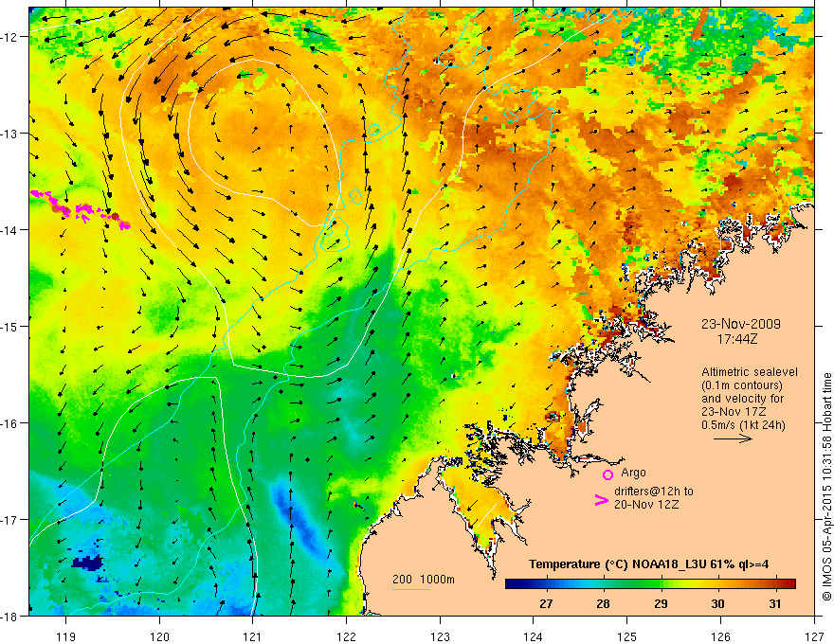This screenshot has width=834, height=644.
Task: Click the 'Temperature (°C) NOAA18_L3U 61% ql>=4' title
Action: click(x=648, y=564)
